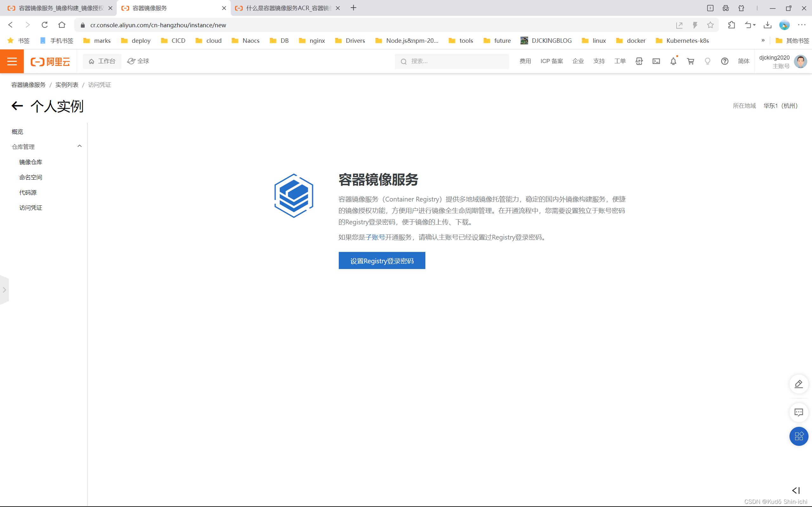Launch the Cloud Shell terminal icon
The image size is (812, 507).
tap(656, 61)
